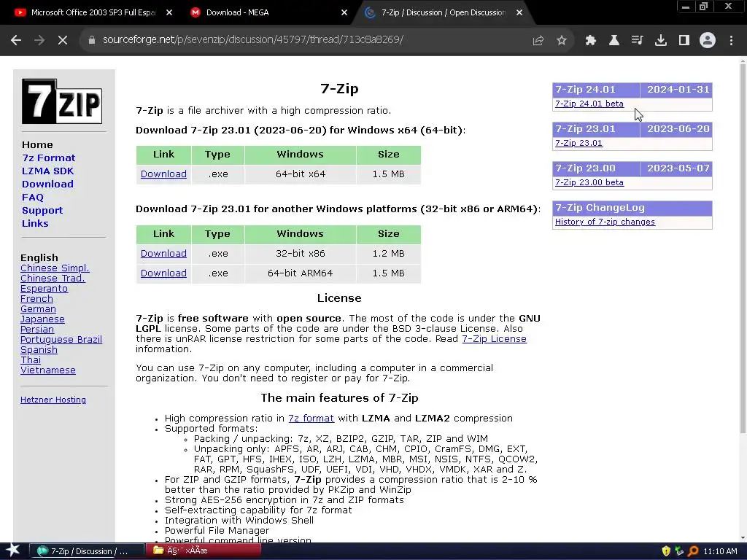The width and height of the screenshot is (747, 560).
Task: Switch language to Chinese Simpl.
Action: click(55, 268)
